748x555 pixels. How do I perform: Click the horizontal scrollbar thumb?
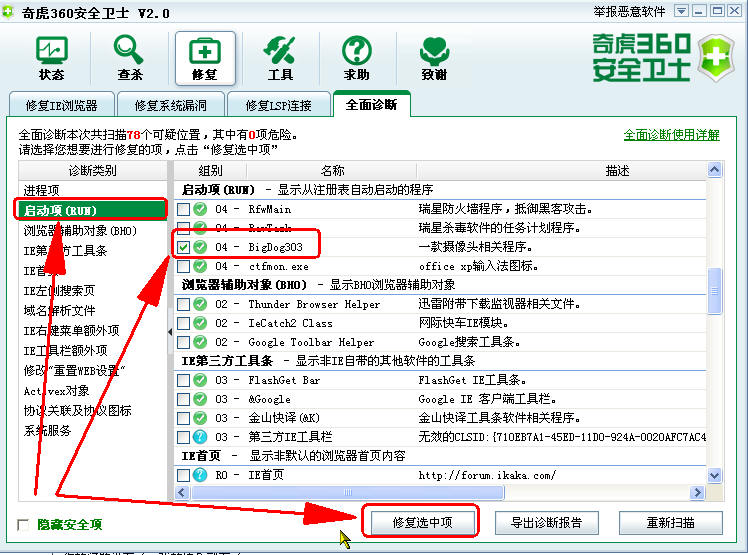pyautogui.click(x=347, y=492)
